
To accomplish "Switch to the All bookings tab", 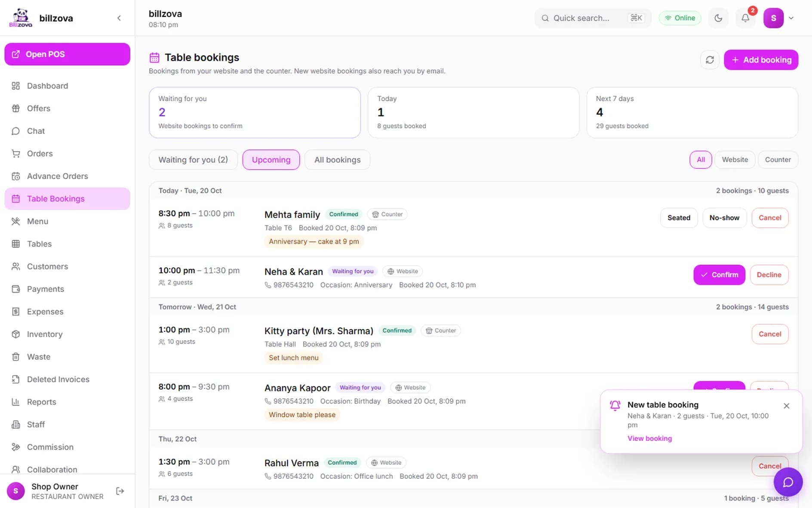I will [337, 160].
